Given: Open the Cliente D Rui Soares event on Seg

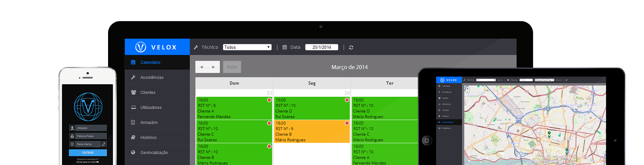Looking at the screenshot, I should [x=312, y=108].
